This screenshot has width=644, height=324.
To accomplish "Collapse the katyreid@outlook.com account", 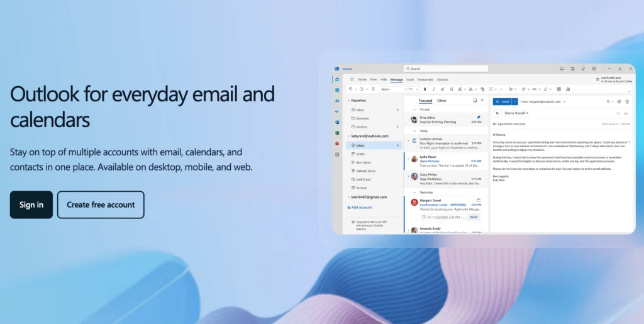I will 348,136.
